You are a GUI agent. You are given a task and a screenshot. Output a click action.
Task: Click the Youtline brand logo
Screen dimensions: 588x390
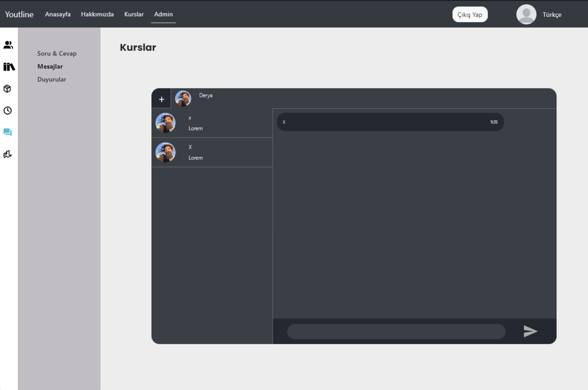(x=19, y=14)
